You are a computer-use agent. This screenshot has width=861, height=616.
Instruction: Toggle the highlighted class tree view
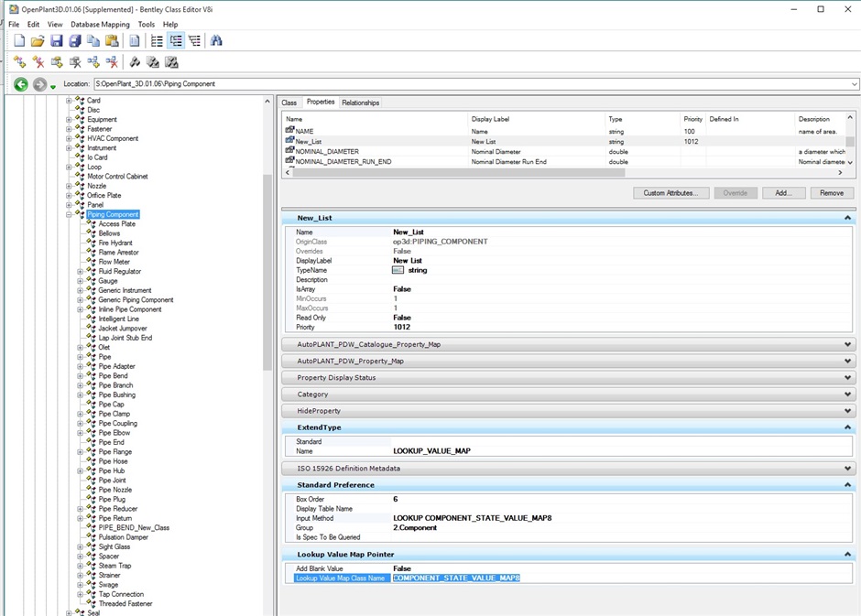[176, 40]
